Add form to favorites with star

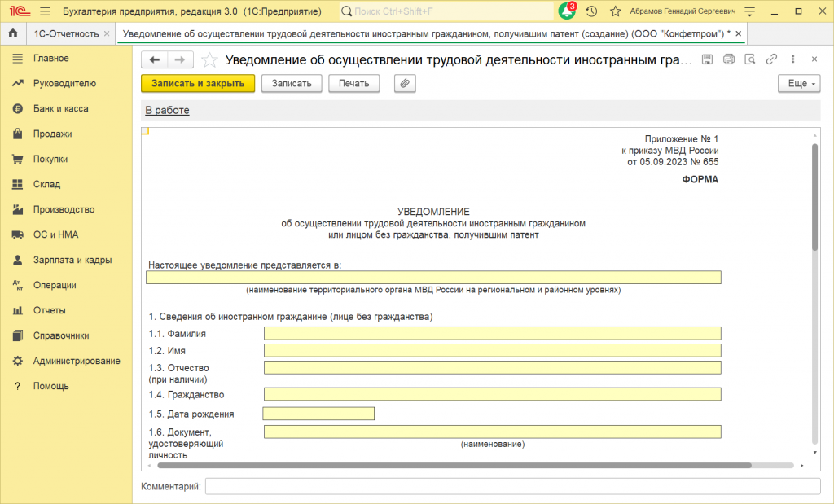[209, 59]
